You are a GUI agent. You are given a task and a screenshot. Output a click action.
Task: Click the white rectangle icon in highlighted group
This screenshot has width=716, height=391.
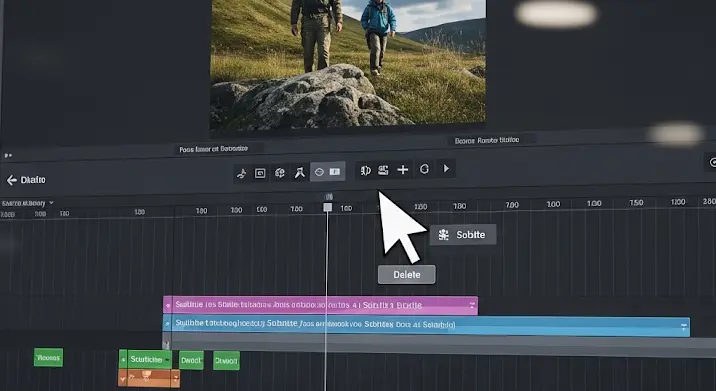point(335,171)
